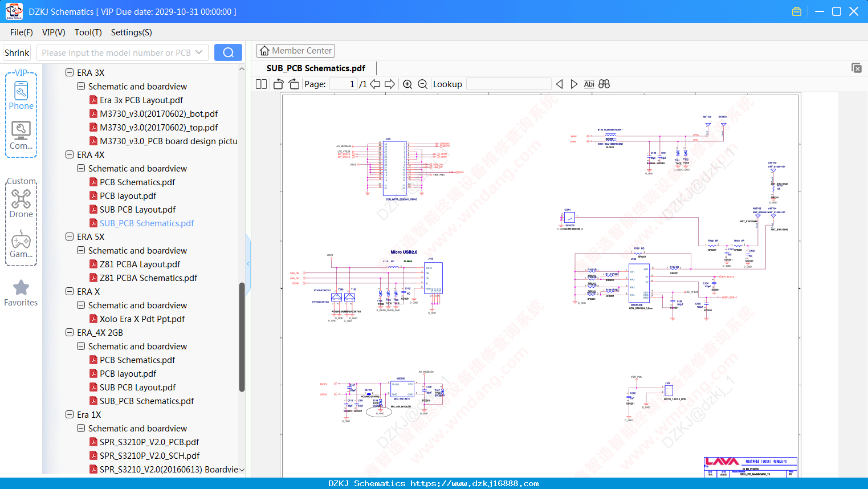Screen dimensions: 868x489
Task: Open SPR_S3210P_V2.0_PCB.pdf
Action: [149, 442]
